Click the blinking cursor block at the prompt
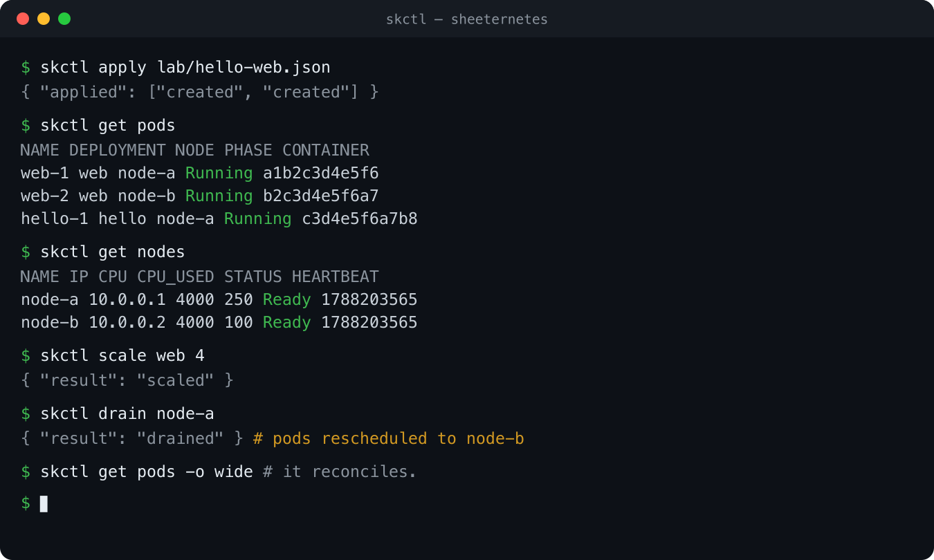The width and height of the screenshot is (934, 560). point(44,503)
